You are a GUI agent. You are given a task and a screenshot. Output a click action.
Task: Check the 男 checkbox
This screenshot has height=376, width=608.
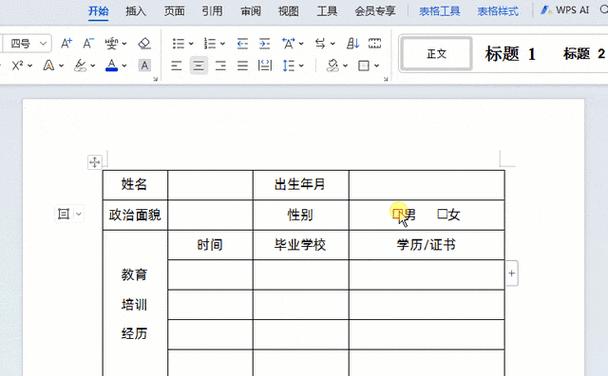click(397, 214)
